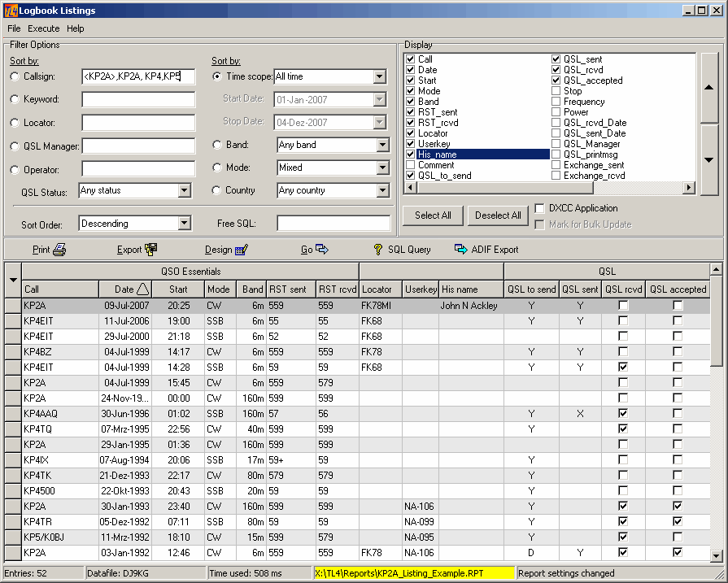Select the Operator radio button
Image resolution: width=728 pixels, height=583 pixels.
click(x=15, y=170)
